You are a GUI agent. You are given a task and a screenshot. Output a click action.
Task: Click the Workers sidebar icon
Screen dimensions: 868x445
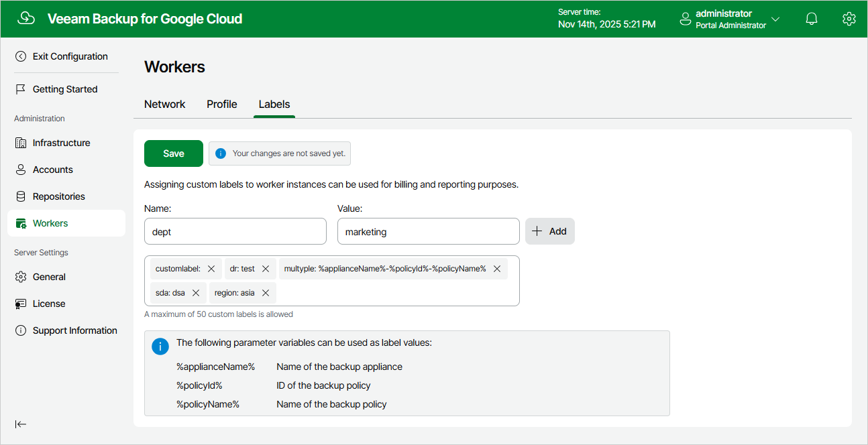pyautogui.click(x=21, y=223)
